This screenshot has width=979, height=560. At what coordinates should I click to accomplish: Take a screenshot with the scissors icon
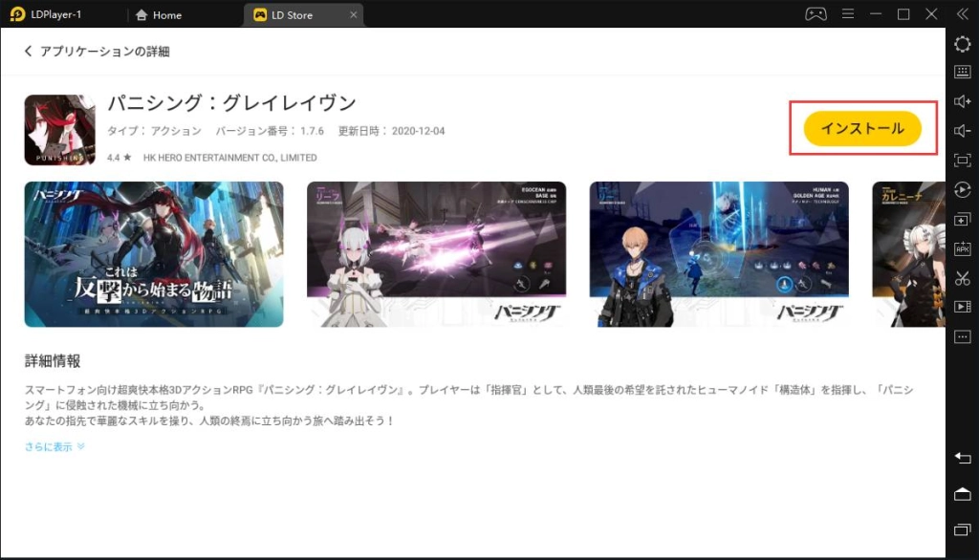[x=962, y=278]
